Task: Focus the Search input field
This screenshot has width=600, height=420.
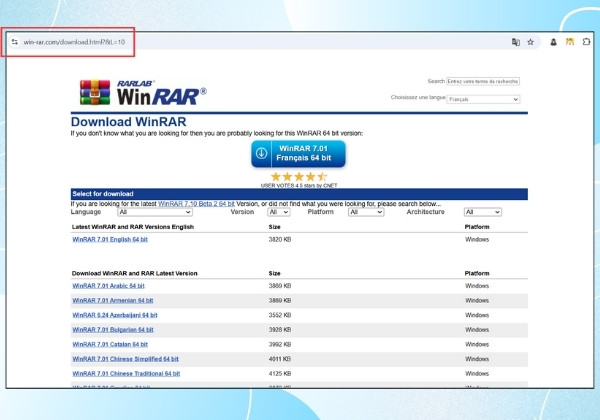Action: tap(483, 81)
